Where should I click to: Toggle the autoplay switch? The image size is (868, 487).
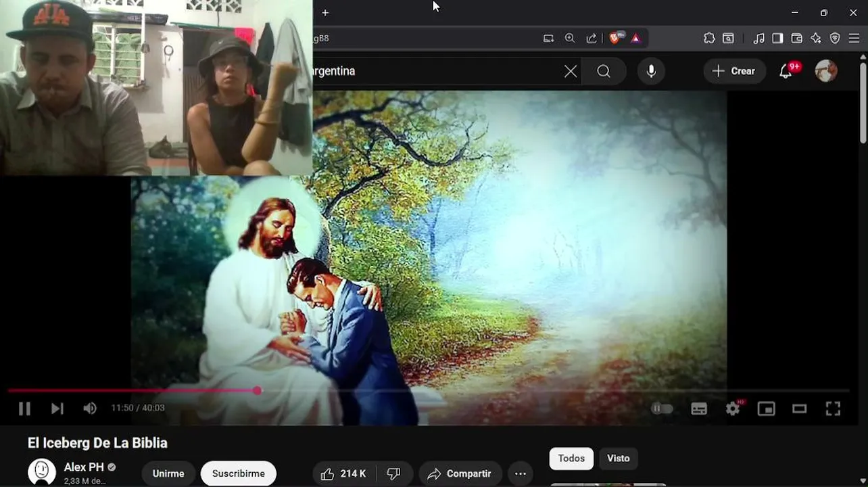pyautogui.click(x=662, y=409)
